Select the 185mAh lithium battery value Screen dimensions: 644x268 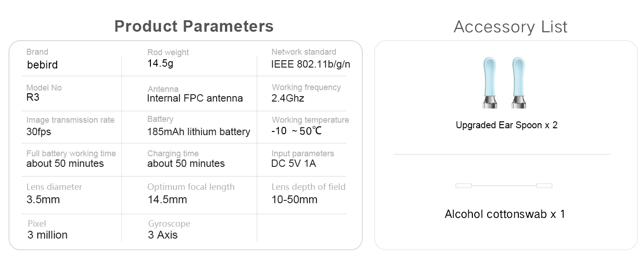coord(199,132)
